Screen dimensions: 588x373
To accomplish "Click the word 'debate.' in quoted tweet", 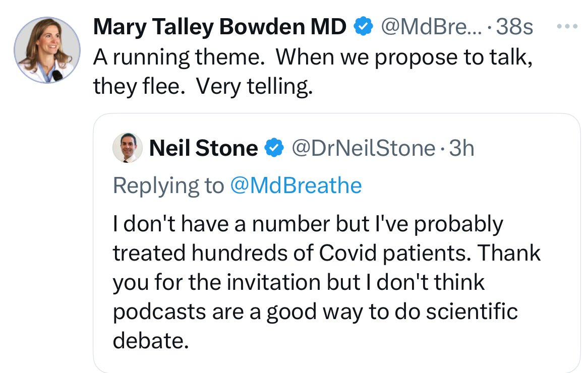I will pyautogui.click(x=151, y=340).
